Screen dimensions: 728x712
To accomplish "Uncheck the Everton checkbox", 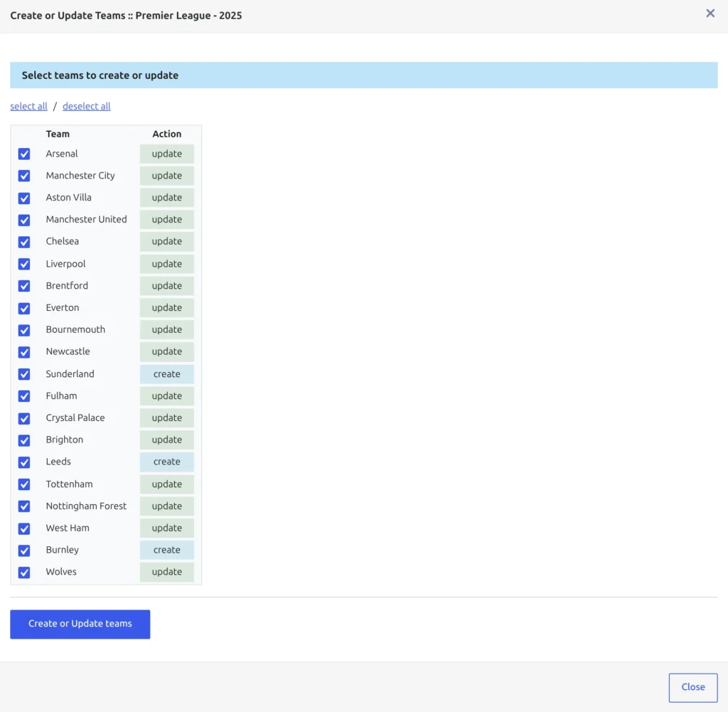I will click(x=24, y=309).
